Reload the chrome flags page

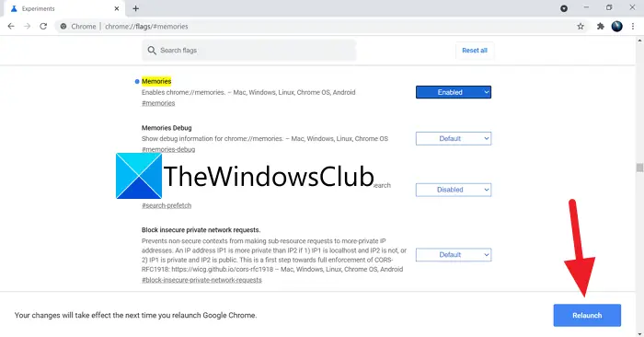(43, 27)
